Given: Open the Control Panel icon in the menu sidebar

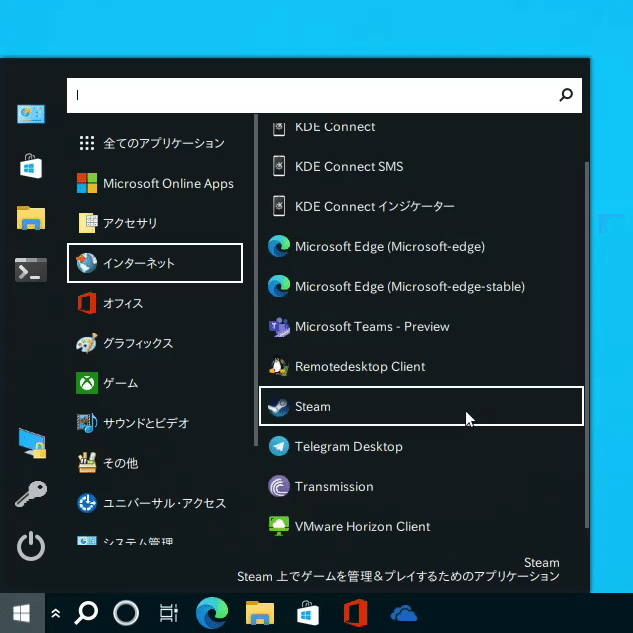Looking at the screenshot, I should (x=31, y=114).
